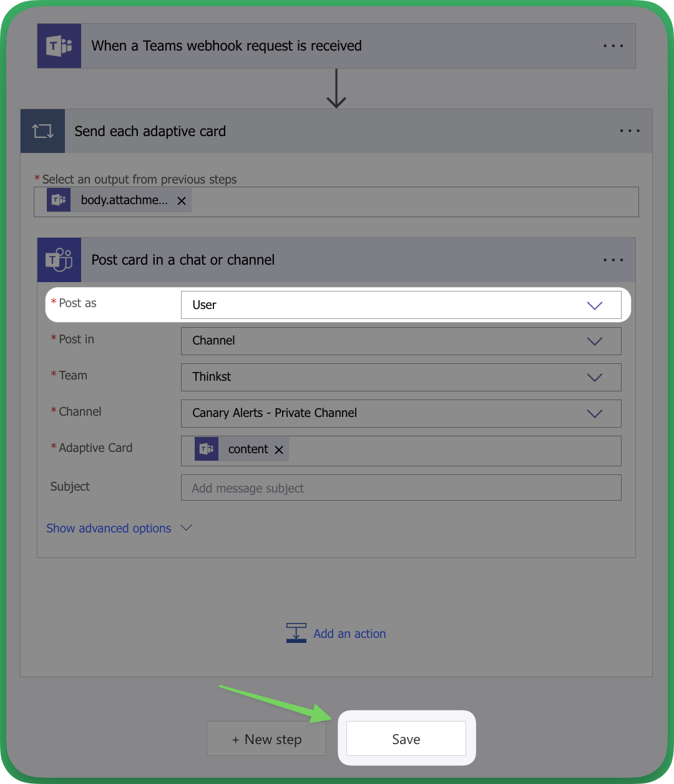Click loop icon on Send each adaptive card
This screenshot has width=674, height=784.
[43, 131]
